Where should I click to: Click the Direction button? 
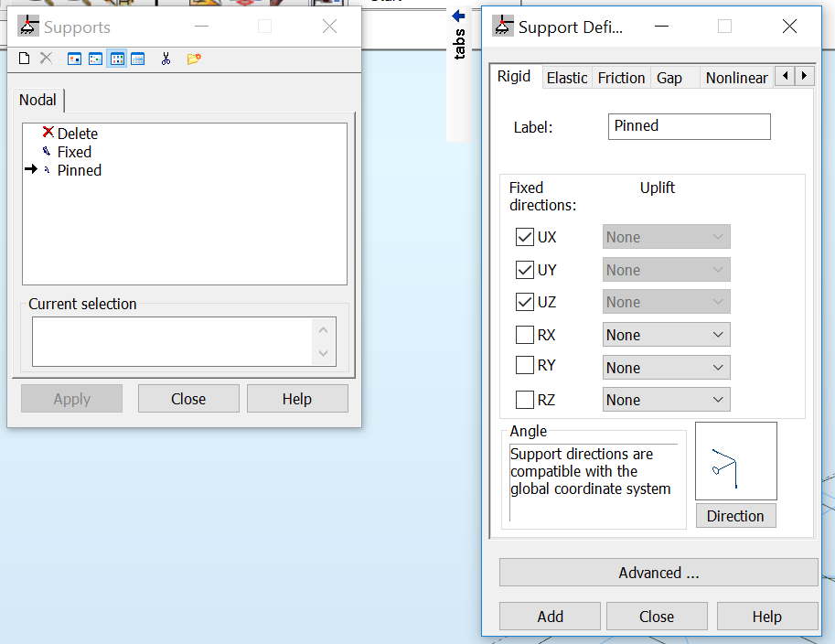coord(735,516)
